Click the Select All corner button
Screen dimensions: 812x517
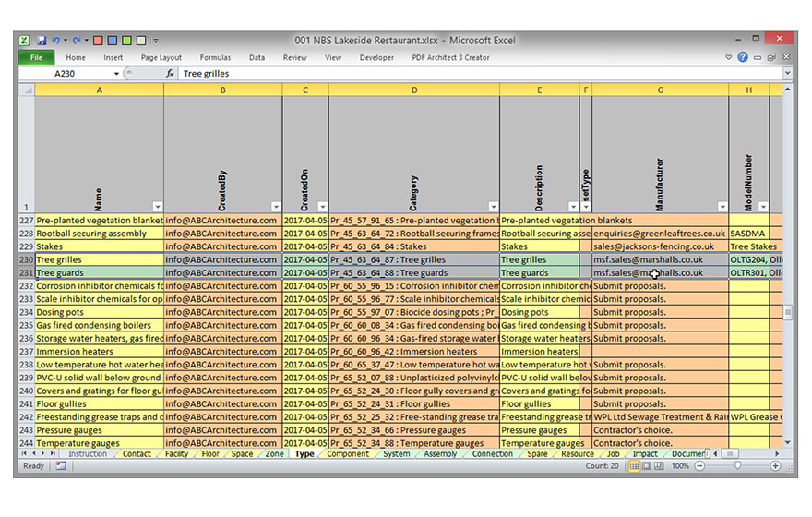pos(27,90)
